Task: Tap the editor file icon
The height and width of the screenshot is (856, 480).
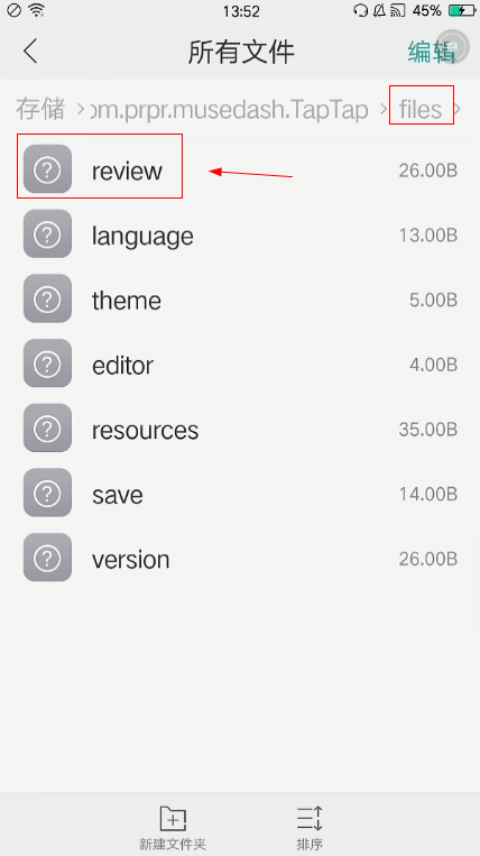Action: [x=48, y=364]
